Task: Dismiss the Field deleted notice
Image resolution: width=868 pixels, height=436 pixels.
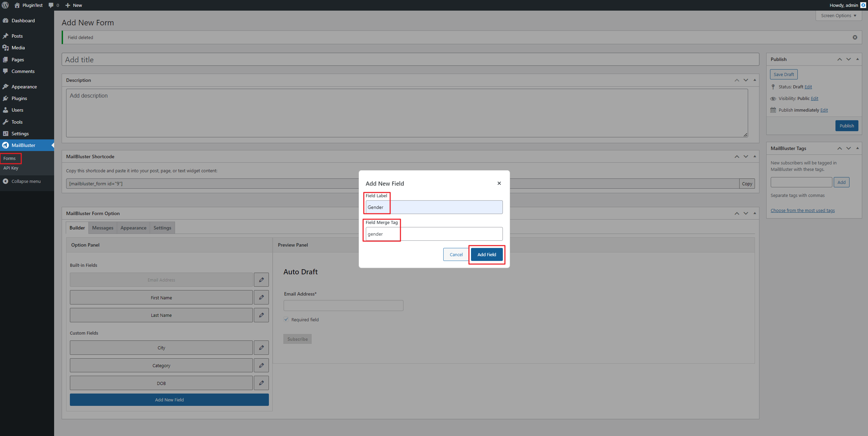Action: click(x=855, y=37)
